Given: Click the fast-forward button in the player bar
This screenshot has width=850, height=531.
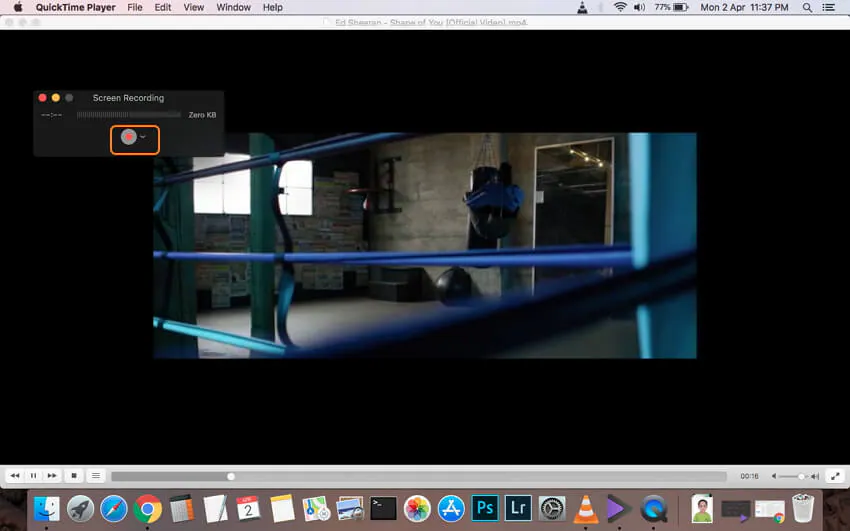Looking at the screenshot, I should point(52,476).
